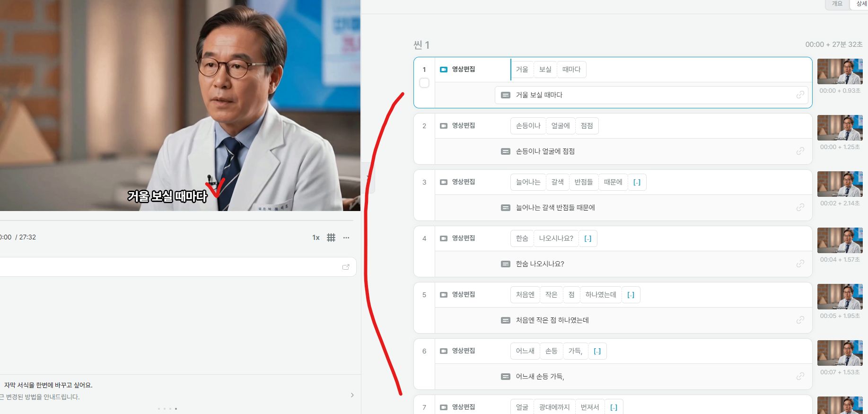Change the 1x playback speed
The image size is (868, 414).
click(x=316, y=238)
